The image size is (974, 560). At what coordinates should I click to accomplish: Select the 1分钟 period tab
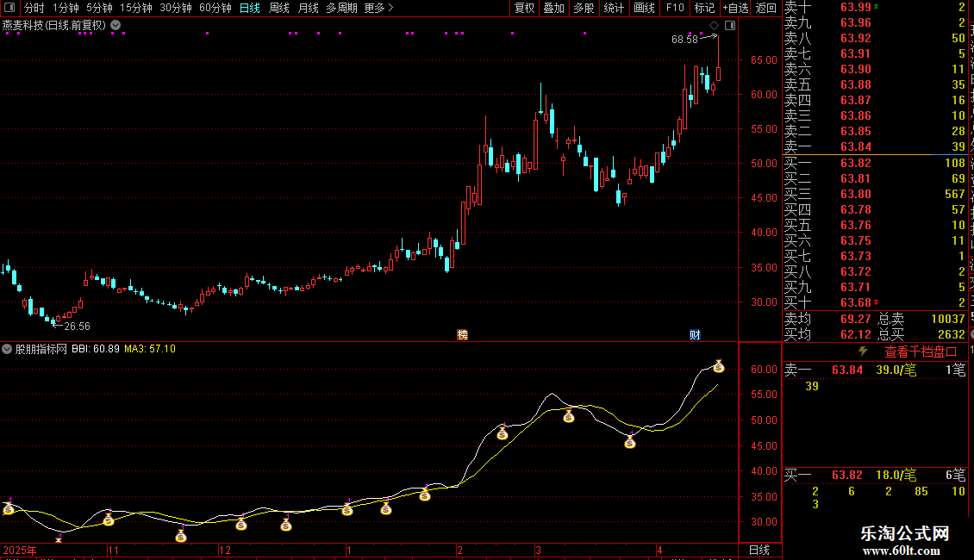tap(66, 8)
